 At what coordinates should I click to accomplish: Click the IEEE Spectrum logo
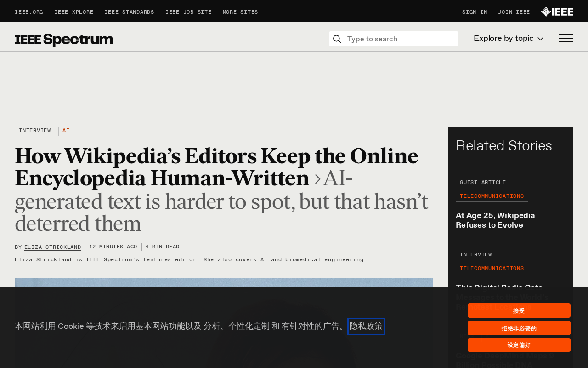(x=64, y=40)
